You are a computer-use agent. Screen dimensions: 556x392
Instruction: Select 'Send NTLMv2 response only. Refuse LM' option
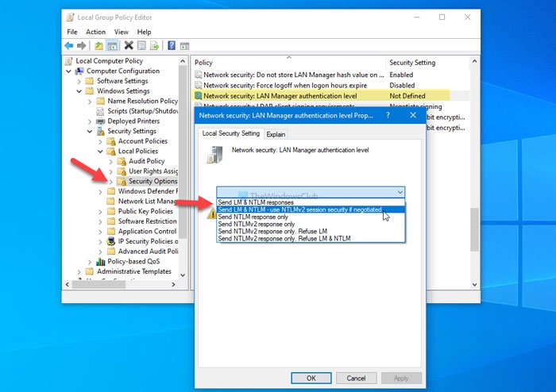[x=273, y=231]
